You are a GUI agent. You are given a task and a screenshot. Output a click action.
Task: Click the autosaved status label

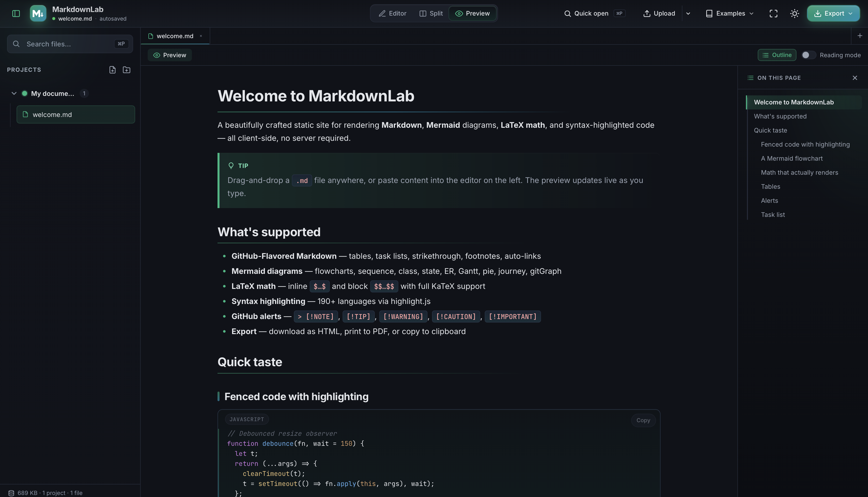113,19
